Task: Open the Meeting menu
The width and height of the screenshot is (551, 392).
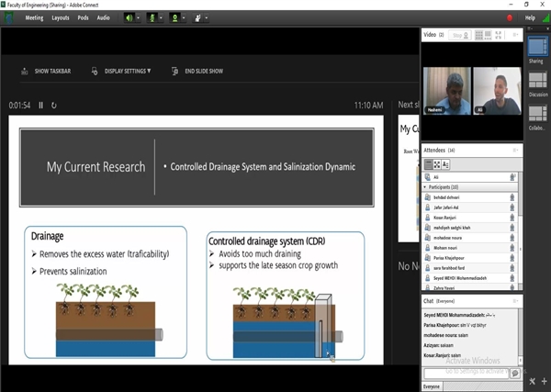Action: [34, 17]
